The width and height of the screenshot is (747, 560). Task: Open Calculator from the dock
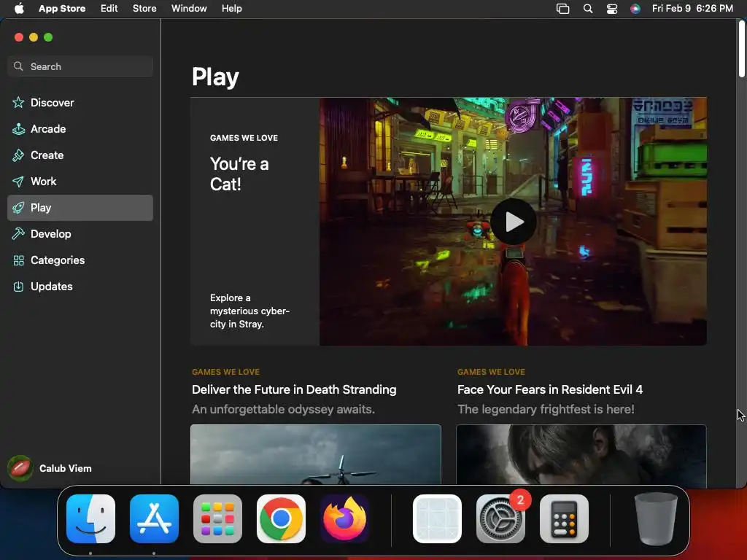click(x=564, y=518)
